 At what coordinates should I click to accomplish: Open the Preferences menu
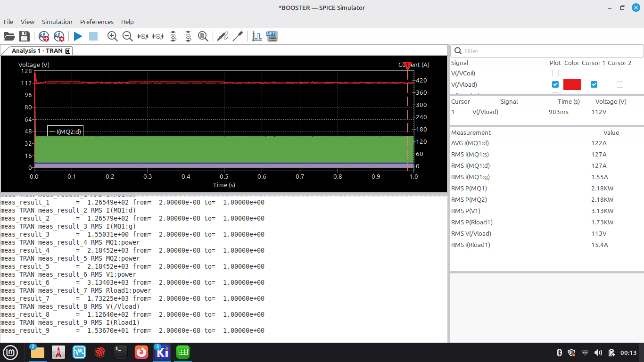point(97,22)
